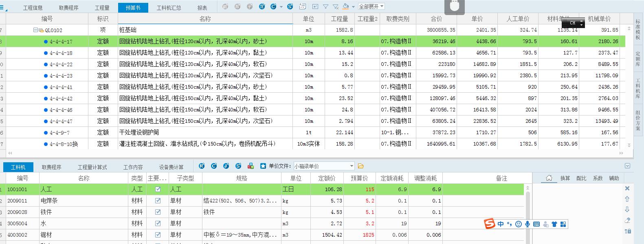Click the Sogou microphone voice input icon
The width and height of the screenshot is (644, 244).
[x=528, y=224]
